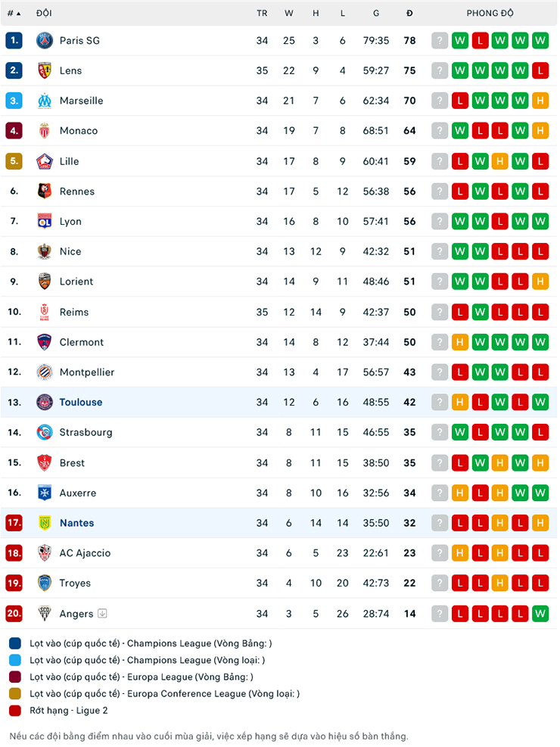Screen dimensions: 560x747
Task: Sort table by the G goals header
Action: [x=376, y=14]
